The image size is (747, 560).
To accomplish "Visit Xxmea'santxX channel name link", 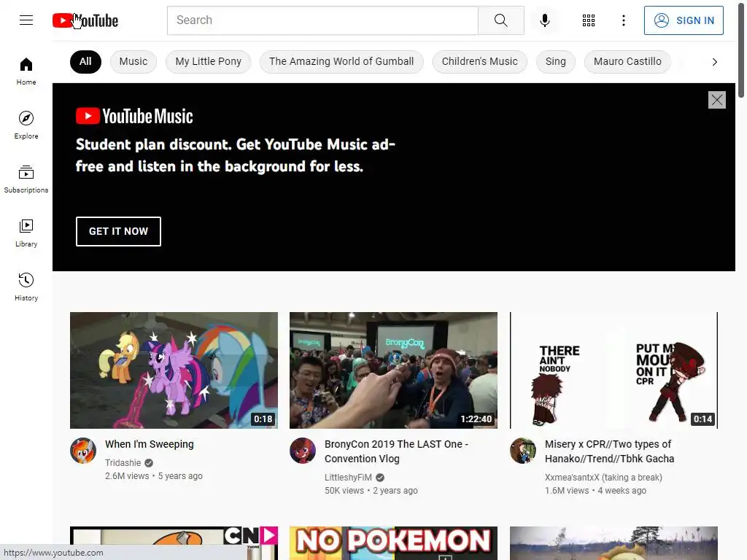I will pos(603,478).
